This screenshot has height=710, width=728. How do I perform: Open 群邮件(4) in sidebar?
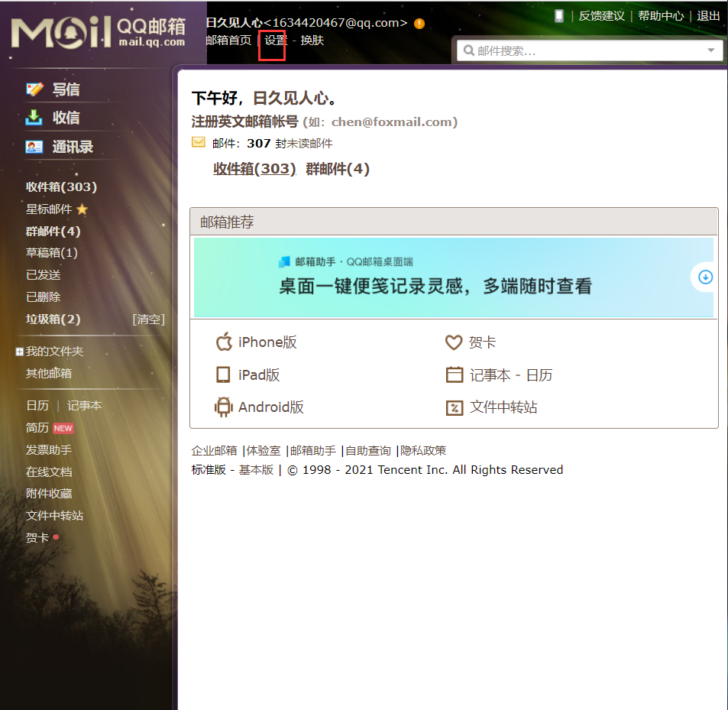click(x=53, y=232)
